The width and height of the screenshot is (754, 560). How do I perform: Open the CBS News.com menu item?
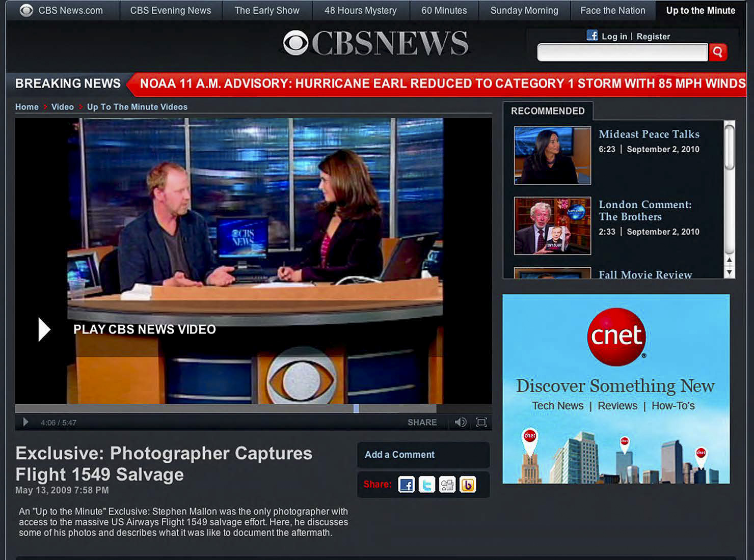coord(71,10)
